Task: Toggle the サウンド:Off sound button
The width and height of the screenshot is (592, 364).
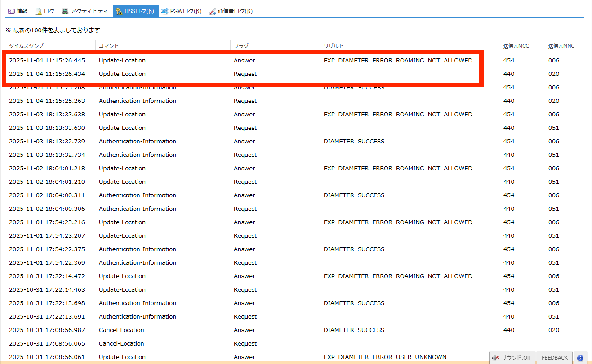Action: 512,358
